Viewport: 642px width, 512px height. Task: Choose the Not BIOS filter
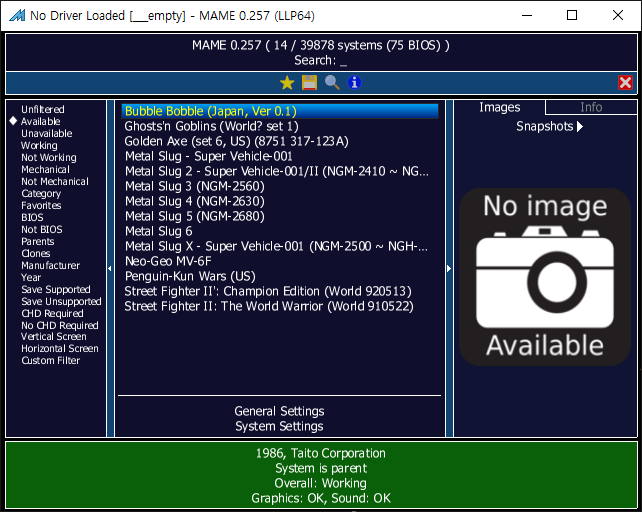pos(42,229)
